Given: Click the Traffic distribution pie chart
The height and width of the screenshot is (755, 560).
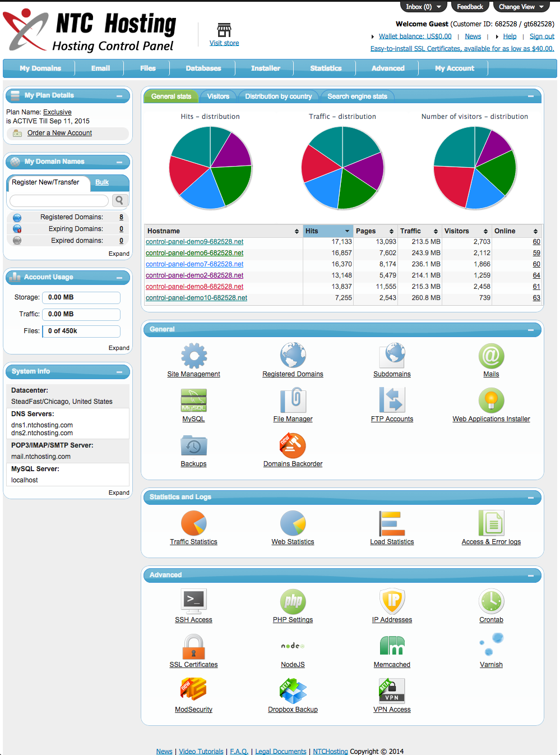Looking at the screenshot, I should [343, 168].
